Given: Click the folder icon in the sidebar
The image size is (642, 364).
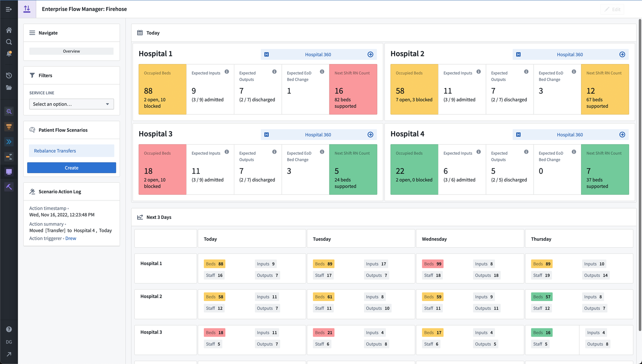Looking at the screenshot, I should 9,88.
